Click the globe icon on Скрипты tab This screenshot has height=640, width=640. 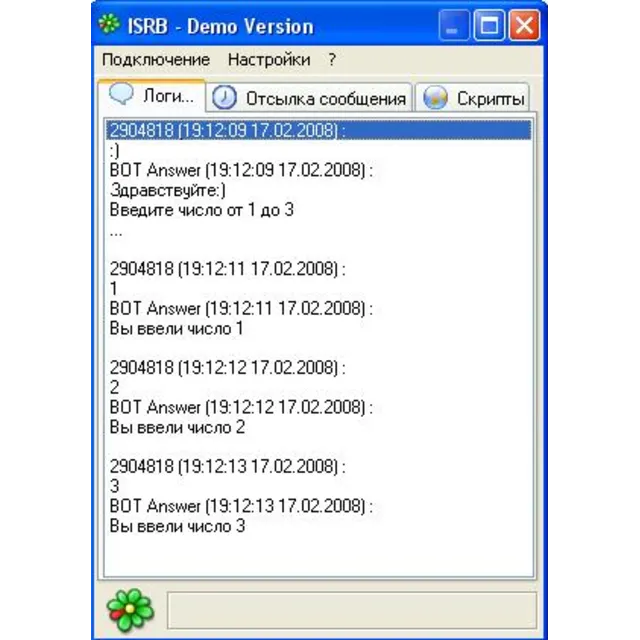(x=435, y=98)
